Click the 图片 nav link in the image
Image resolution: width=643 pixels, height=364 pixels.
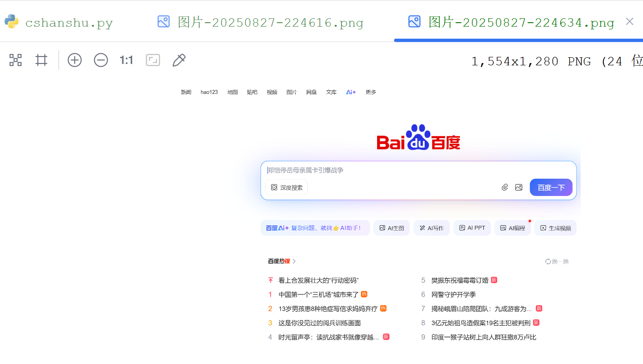[x=292, y=92]
